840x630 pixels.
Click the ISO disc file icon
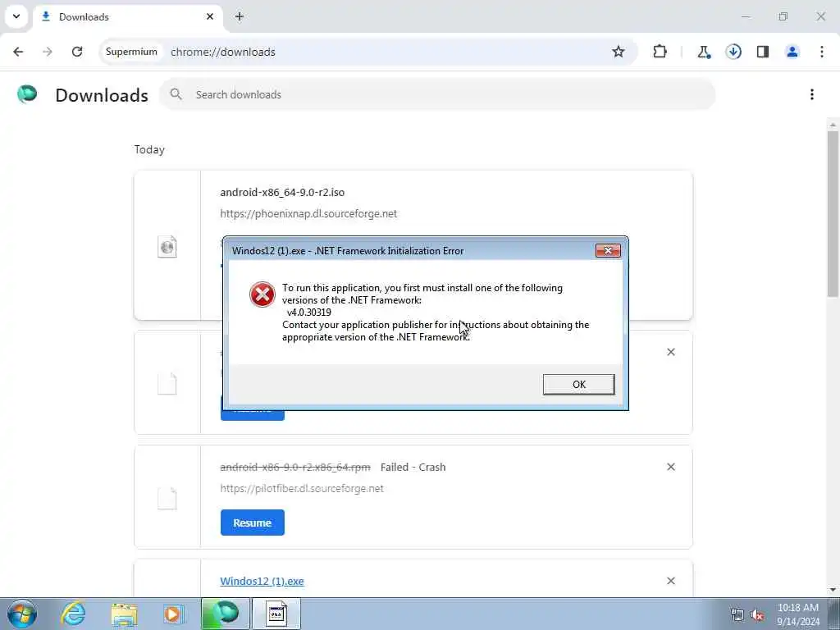(167, 246)
